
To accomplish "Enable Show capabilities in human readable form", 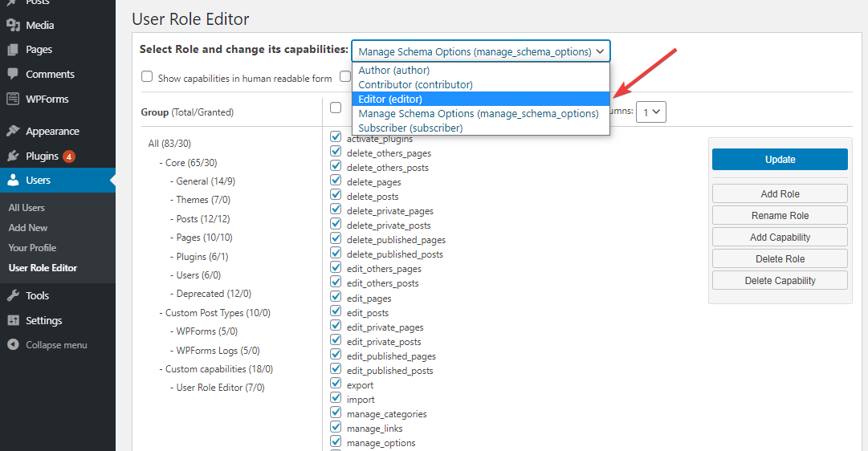I will point(147,76).
